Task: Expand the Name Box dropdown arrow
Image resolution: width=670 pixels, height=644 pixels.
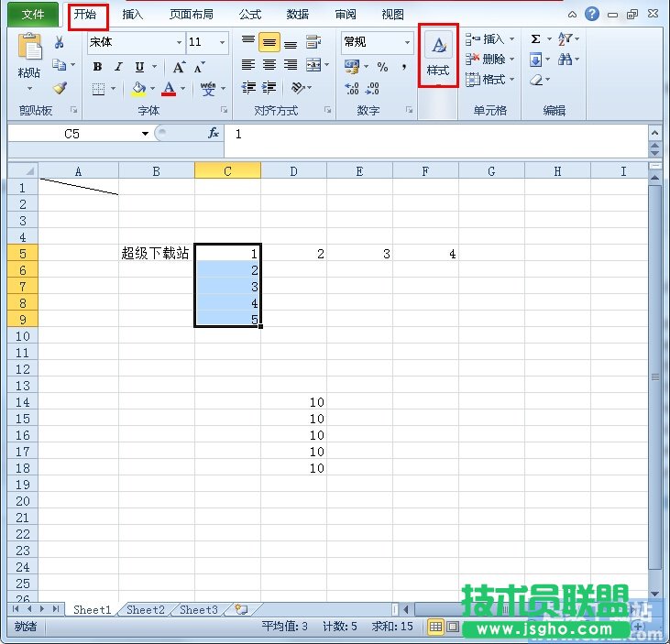Action: pyautogui.click(x=146, y=134)
